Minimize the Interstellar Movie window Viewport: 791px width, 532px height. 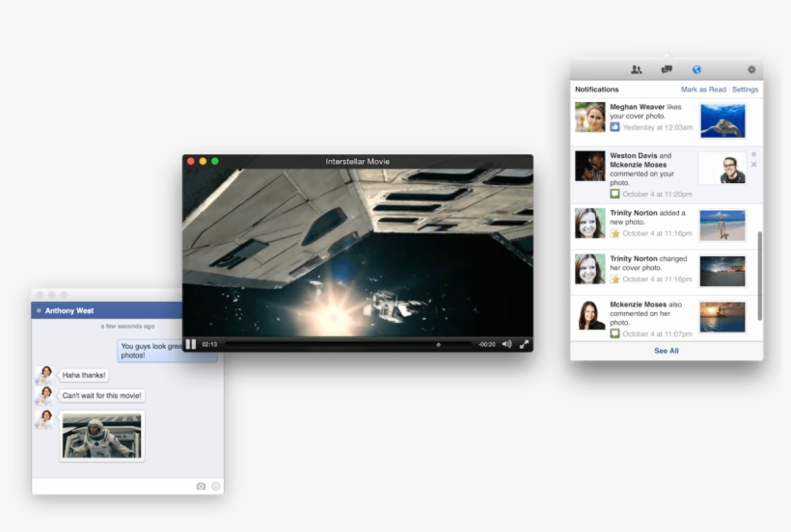(203, 161)
